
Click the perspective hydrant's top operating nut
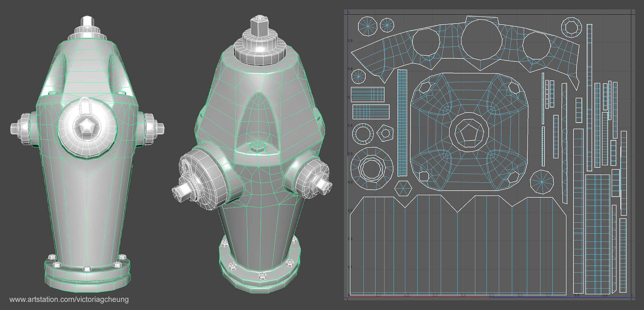[260, 26]
